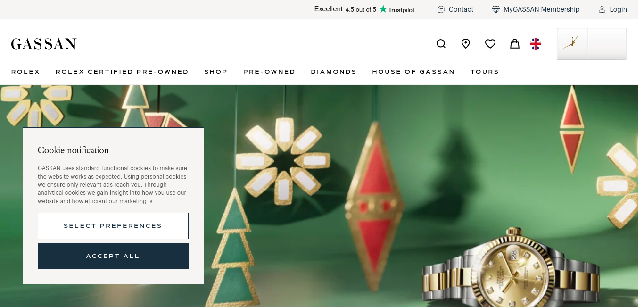Open the shopping bag icon
The height and width of the screenshot is (307, 644).
coord(515,44)
